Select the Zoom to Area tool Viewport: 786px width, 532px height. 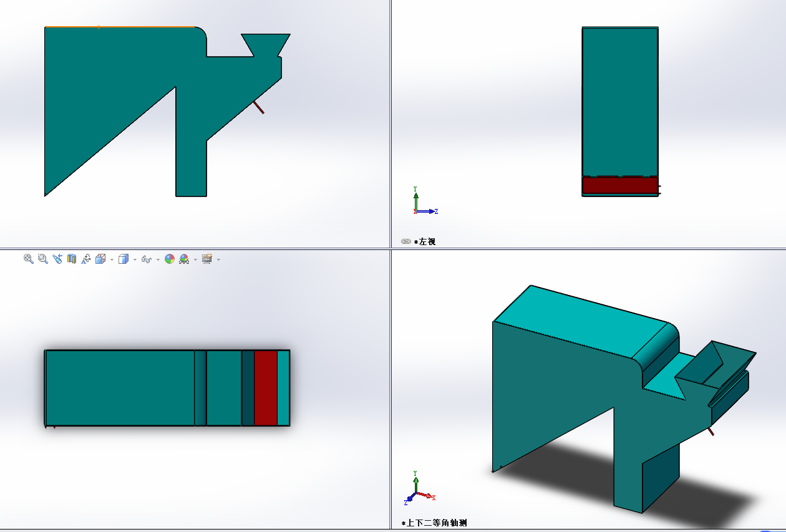43,259
